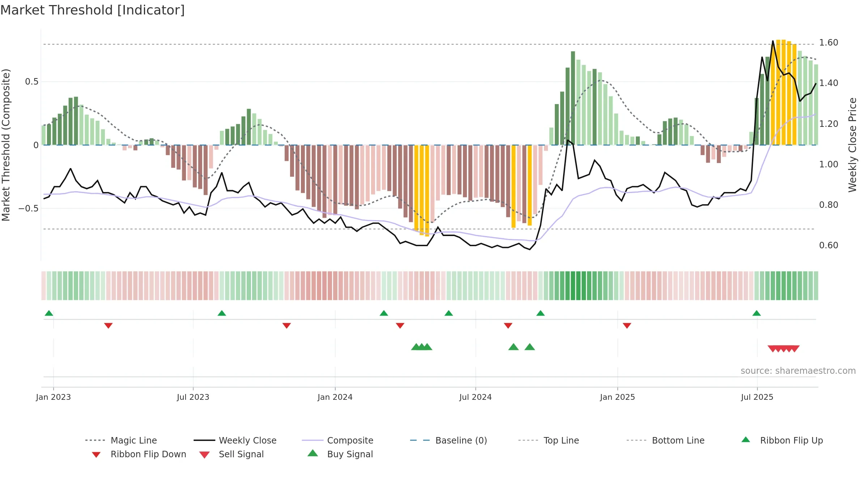Click the '0.5' composite axis tick
This screenshot has width=868, height=488.
(31, 82)
